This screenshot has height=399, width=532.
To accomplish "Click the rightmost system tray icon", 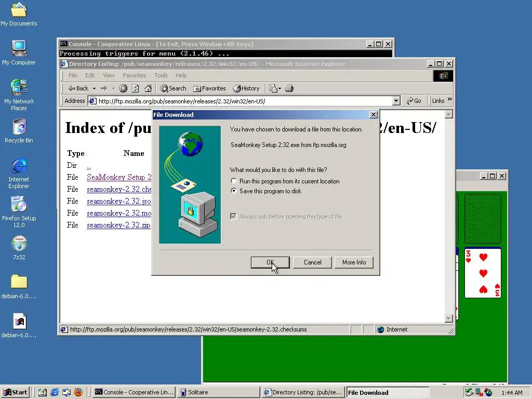I will (x=488, y=393).
